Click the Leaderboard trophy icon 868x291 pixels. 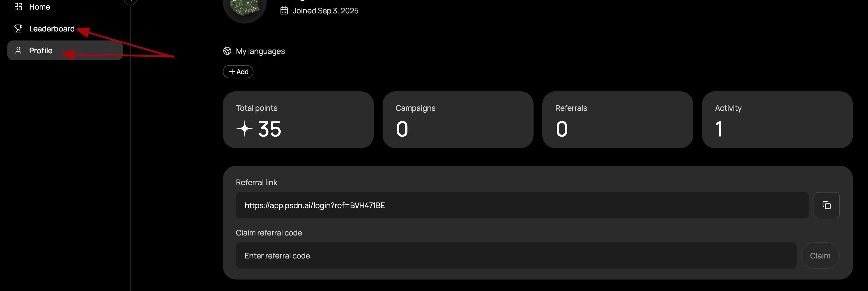(18, 29)
